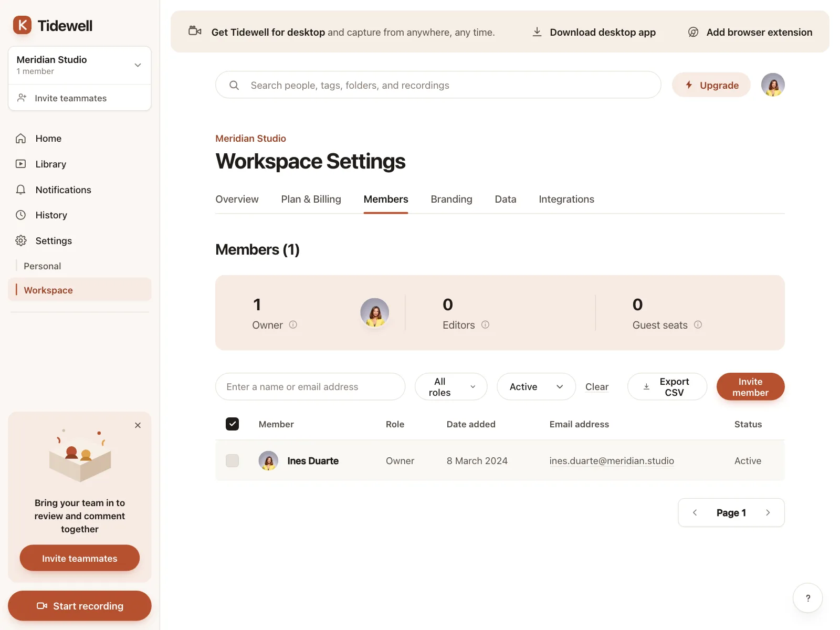Select Personal settings in the sidebar
The image size is (840, 630).
pos(80,266)
